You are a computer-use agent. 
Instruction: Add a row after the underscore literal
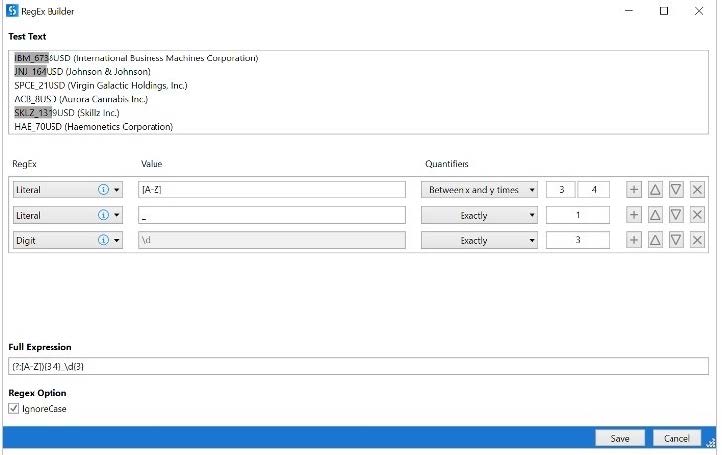click(x=634, y=215)
